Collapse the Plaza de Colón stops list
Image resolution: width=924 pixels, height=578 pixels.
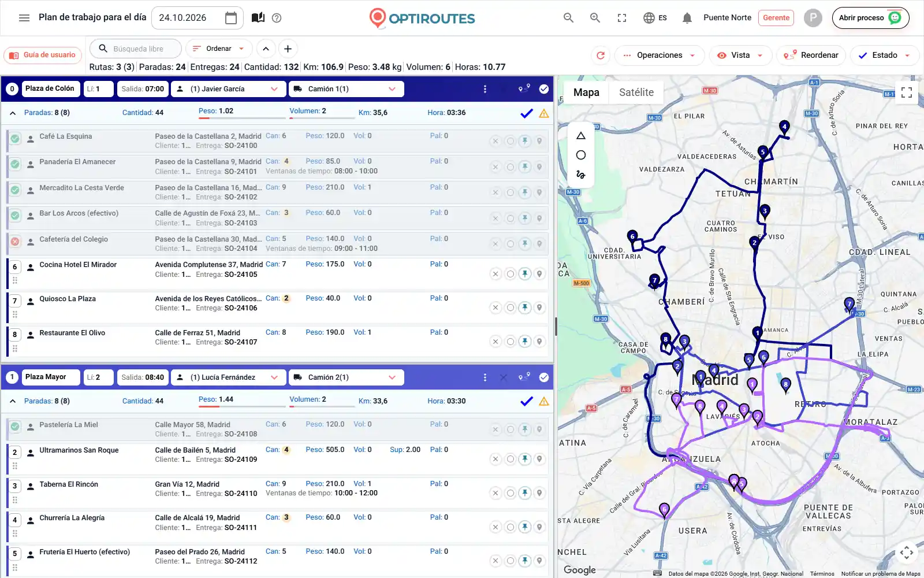13,113
